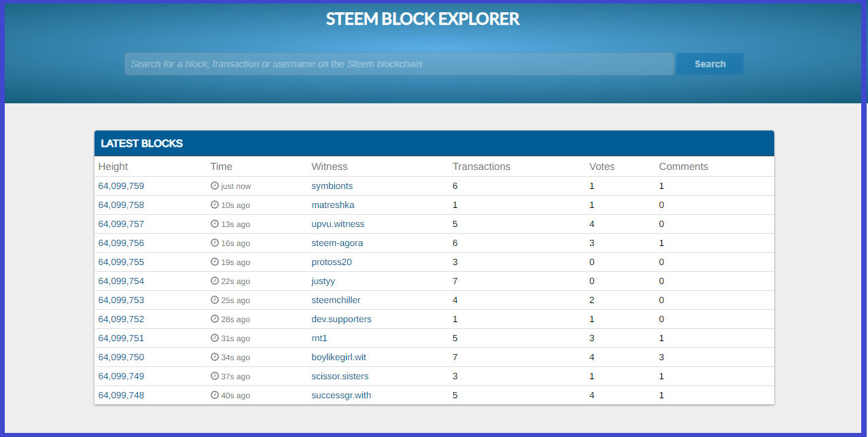Open block 64,099,756
This screenshot has height=437, width=868.
(121, 243)
